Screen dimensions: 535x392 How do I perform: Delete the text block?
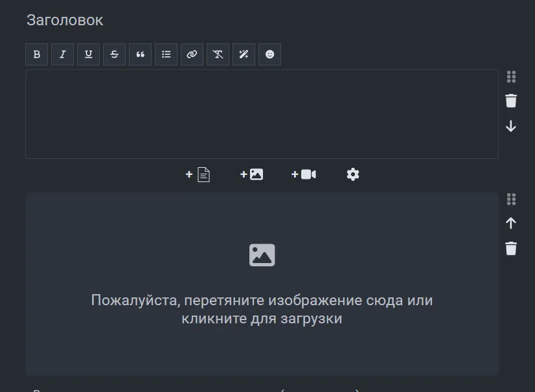[x=511, y=100]
